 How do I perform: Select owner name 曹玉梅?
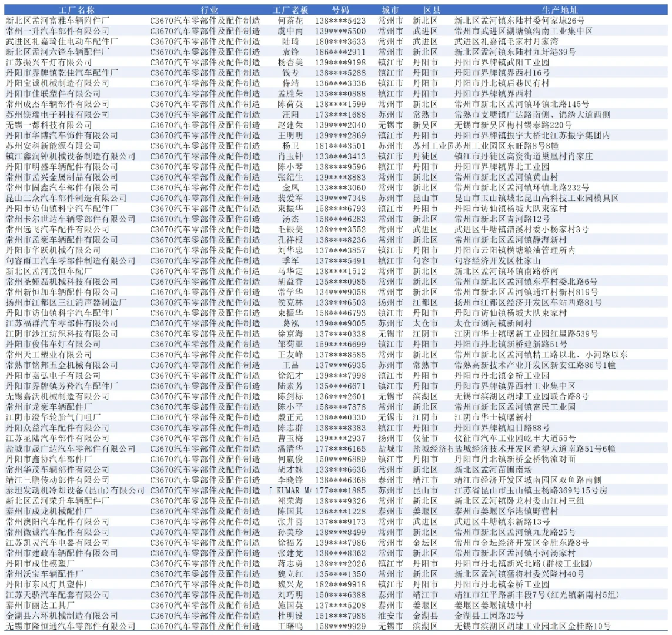(290, 439)
